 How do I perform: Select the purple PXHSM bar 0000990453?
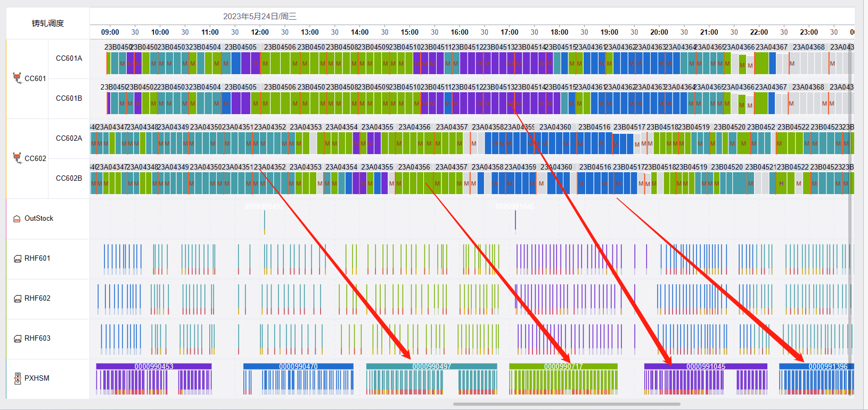pyautogui.click(x=153, y=366)
